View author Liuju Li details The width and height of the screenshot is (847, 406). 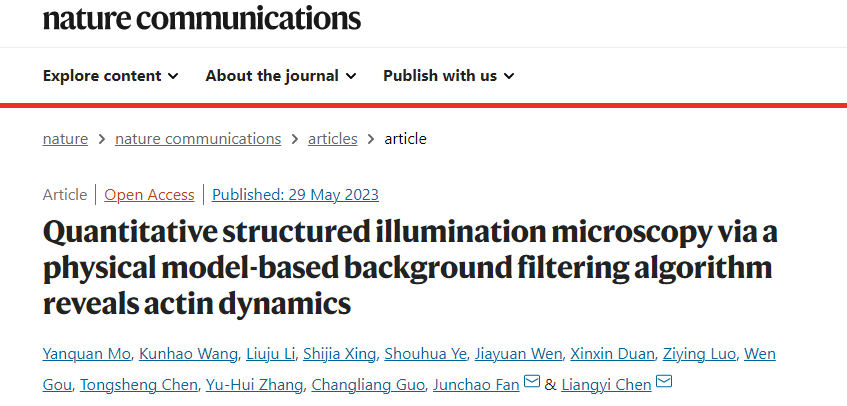(271, 354)
